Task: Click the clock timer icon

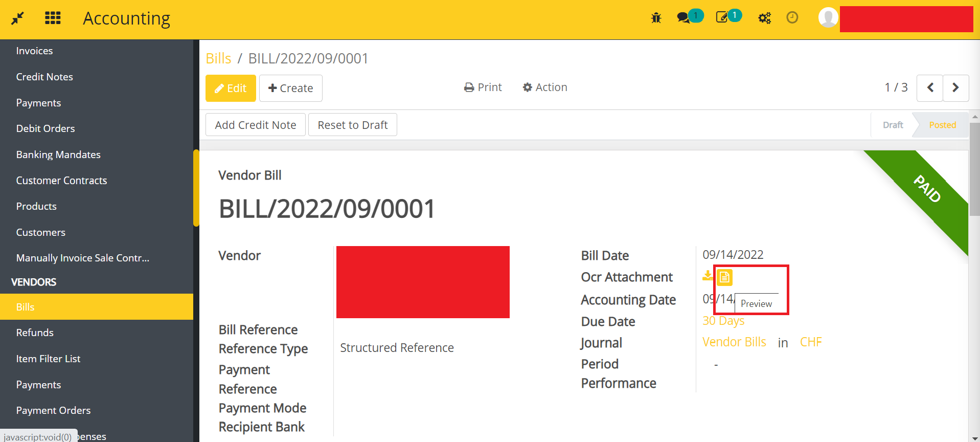Action: click(792, 18)
